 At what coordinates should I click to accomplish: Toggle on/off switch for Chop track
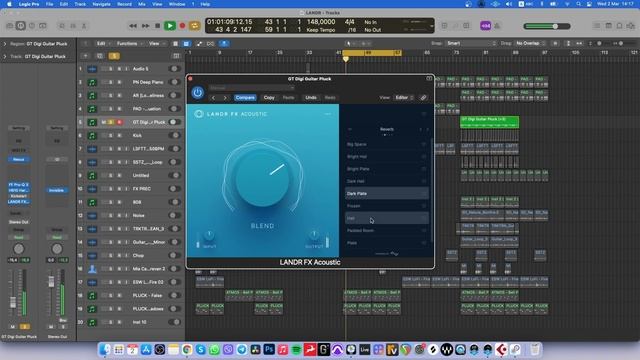tap(174, 256)
